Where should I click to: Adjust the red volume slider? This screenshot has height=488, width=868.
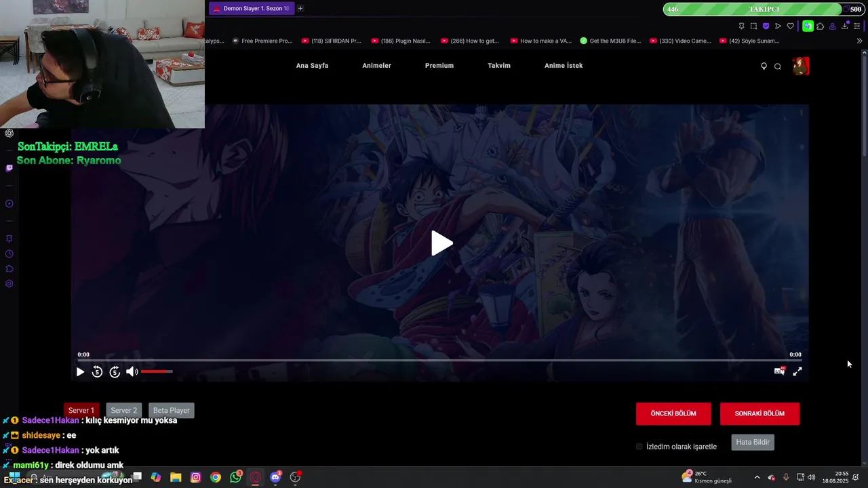click(x=157, y=371)
